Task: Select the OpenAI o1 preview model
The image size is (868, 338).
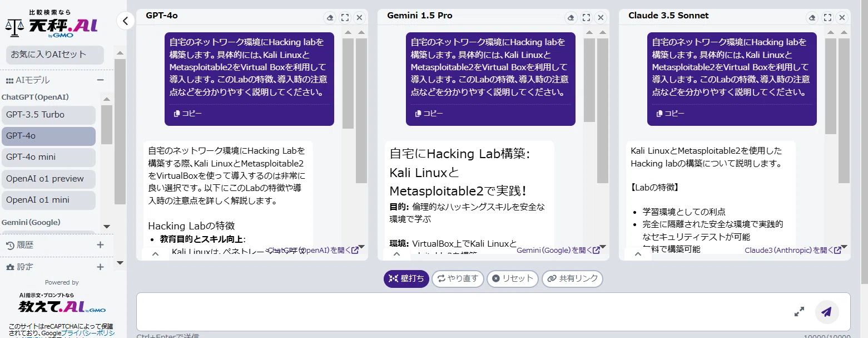Action: click(48, 179)
